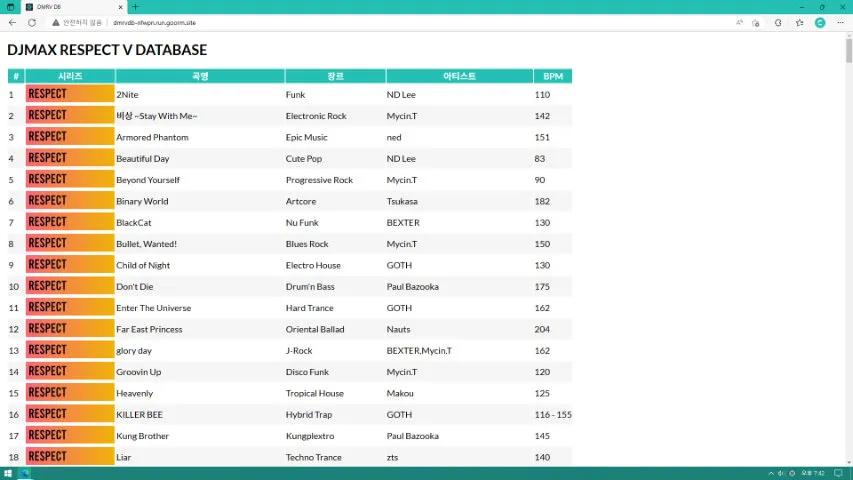The width and height of the screenshot is (853, 480).
Task: Click the RESPECT badge in the 2Nite row
Action: [x=70, y=94]
